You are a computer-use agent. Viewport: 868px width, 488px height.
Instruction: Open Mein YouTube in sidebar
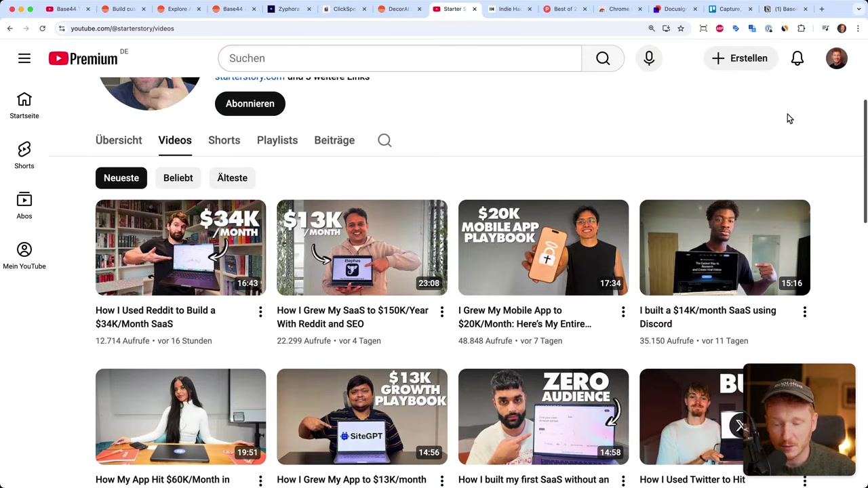point(24,256)
